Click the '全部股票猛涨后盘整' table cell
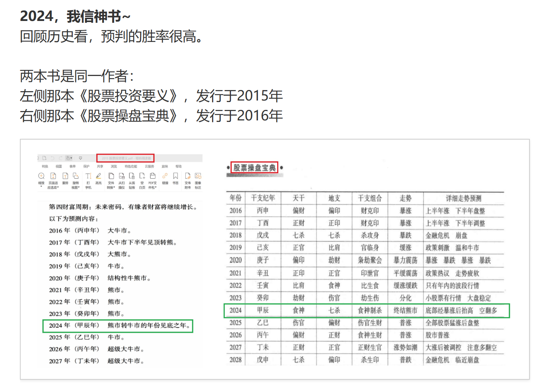 coord(452,323)
